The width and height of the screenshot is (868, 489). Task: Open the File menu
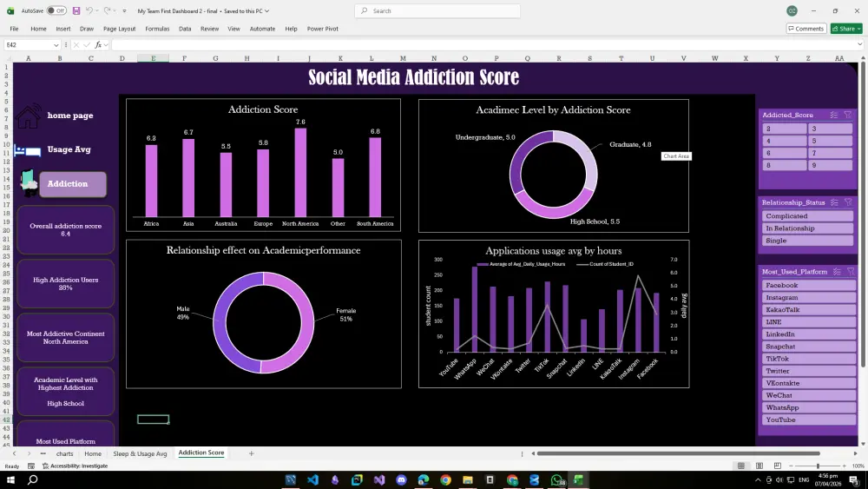15,29
